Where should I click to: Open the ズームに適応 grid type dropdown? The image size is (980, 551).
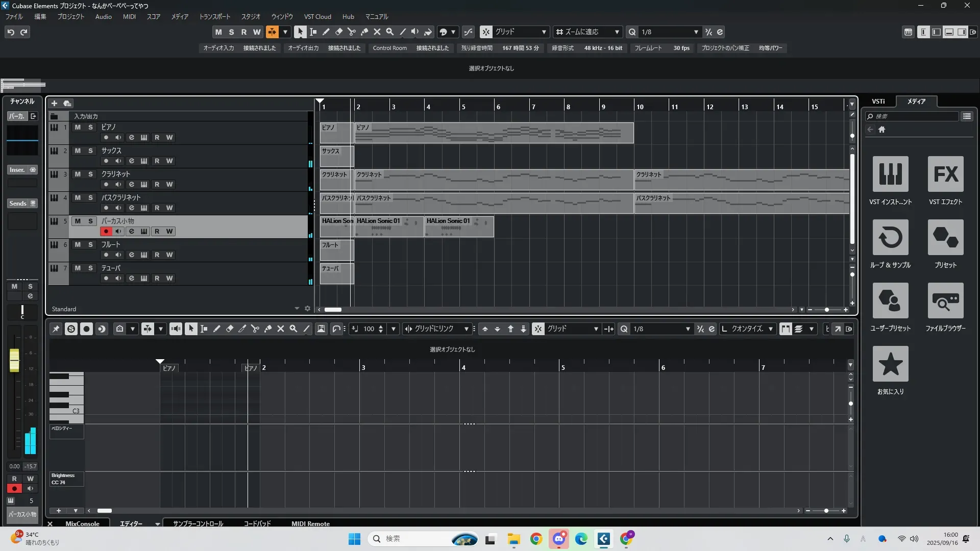[x=617, y=32]
